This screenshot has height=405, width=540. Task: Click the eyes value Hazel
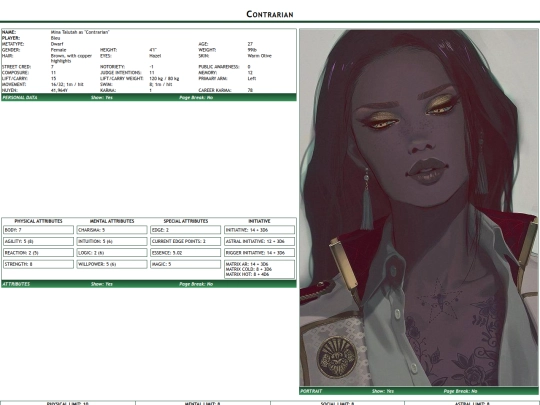pos(155,55)
